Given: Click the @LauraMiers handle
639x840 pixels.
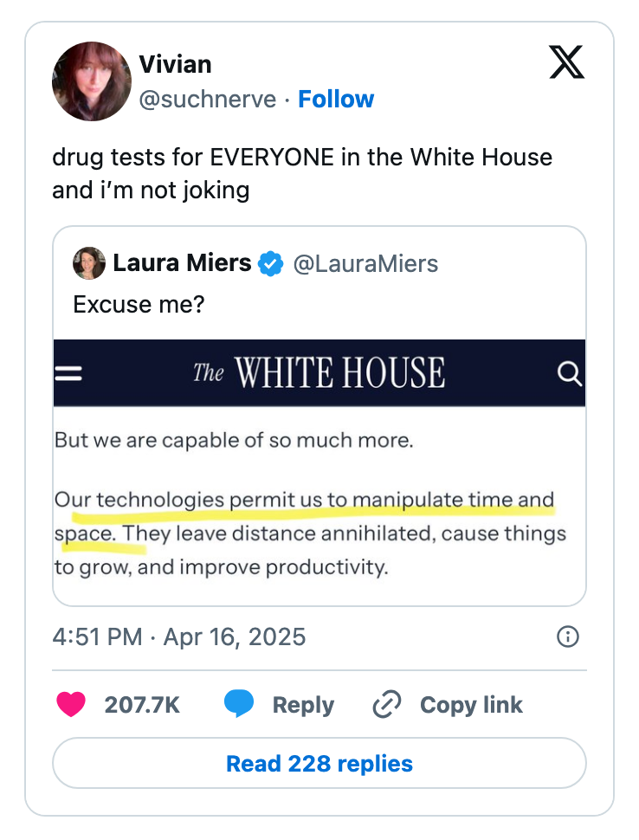Looking at the screenshot, I should (x=368, y=263).
